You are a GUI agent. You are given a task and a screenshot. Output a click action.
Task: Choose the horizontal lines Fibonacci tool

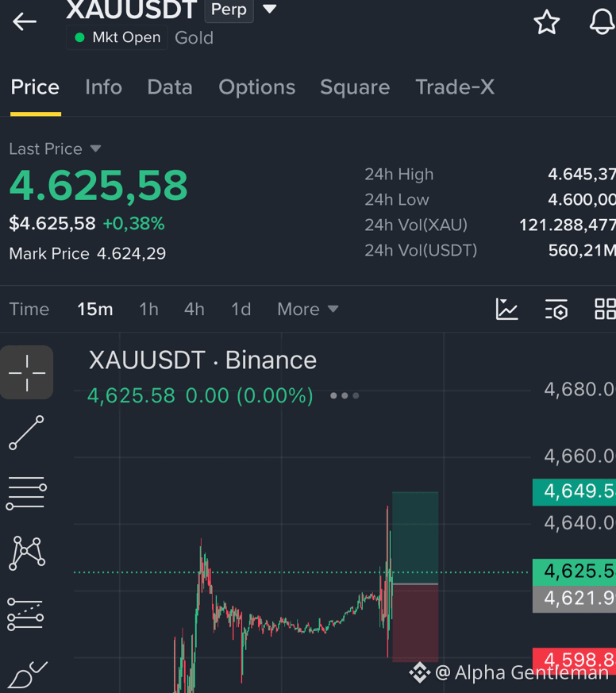point(26,493)
